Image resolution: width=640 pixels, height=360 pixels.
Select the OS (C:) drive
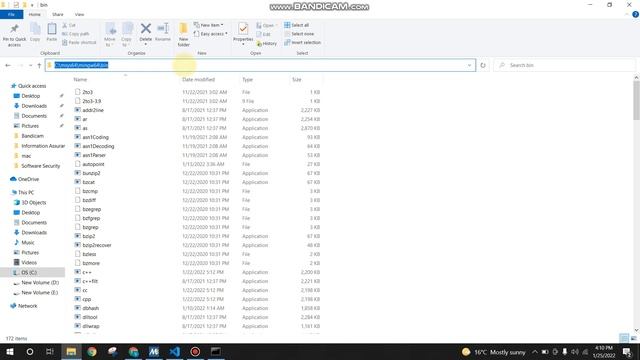pyautogui.click(x=29, y=273)
